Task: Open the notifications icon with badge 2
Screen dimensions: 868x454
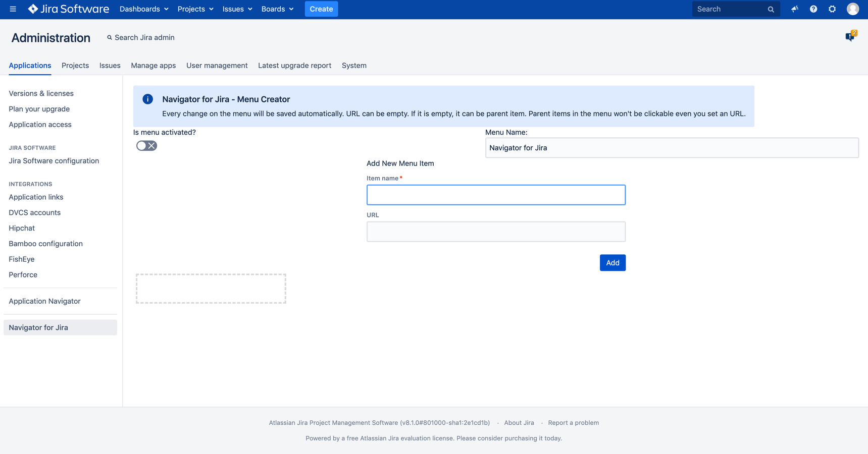Action: (851, 36)
